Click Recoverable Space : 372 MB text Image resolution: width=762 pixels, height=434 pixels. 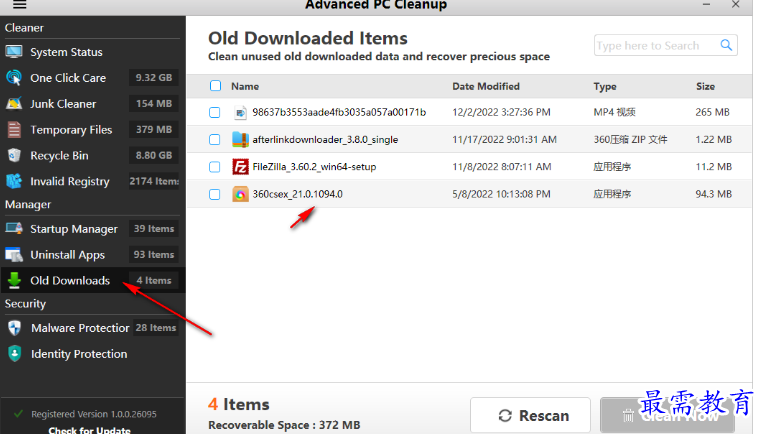[284, 425]
